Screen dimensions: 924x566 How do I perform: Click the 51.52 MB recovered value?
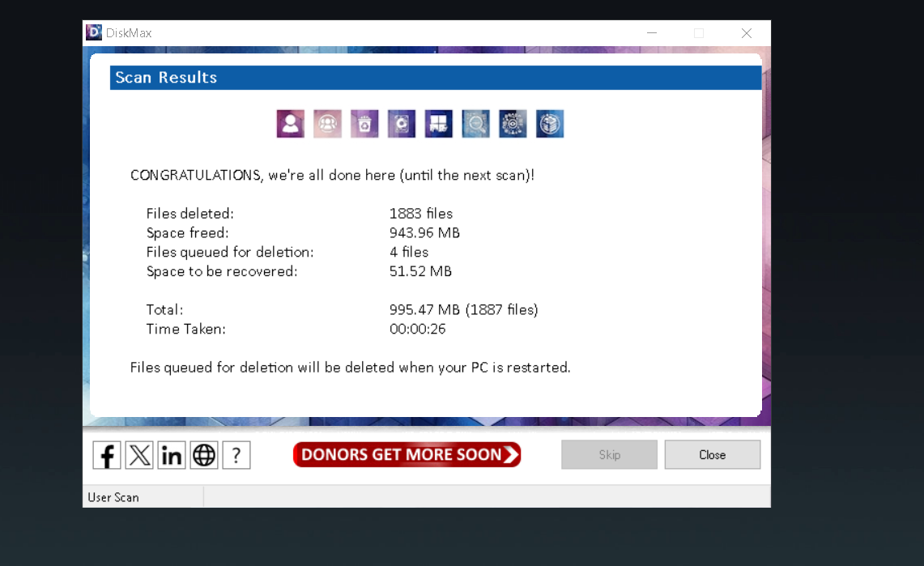[420, 271]
